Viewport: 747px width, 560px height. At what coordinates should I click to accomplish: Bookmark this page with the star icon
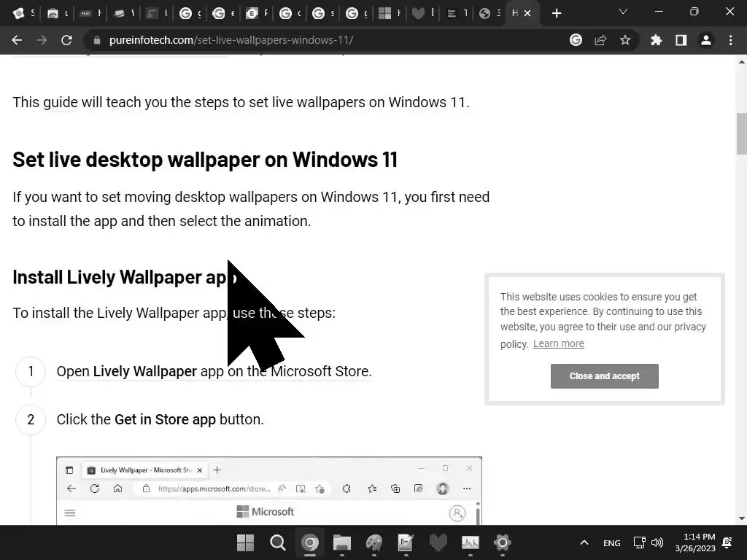[625, 41]
